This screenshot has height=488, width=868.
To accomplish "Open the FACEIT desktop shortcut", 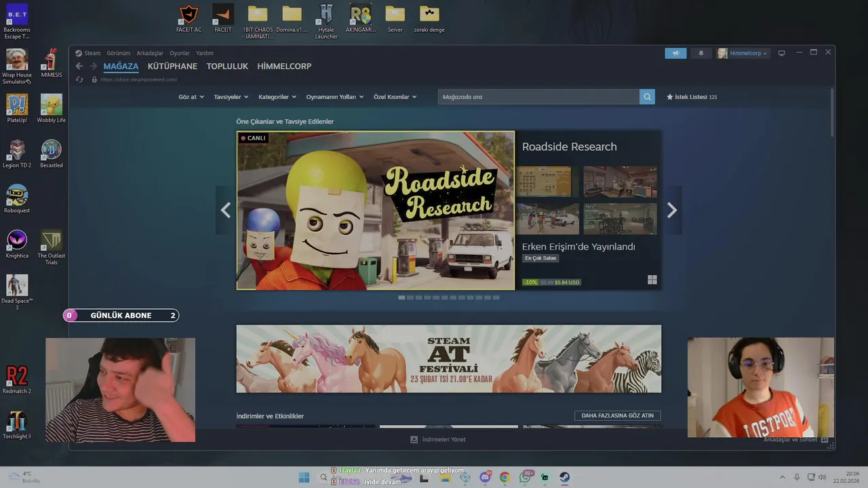I will coord(223,19).
